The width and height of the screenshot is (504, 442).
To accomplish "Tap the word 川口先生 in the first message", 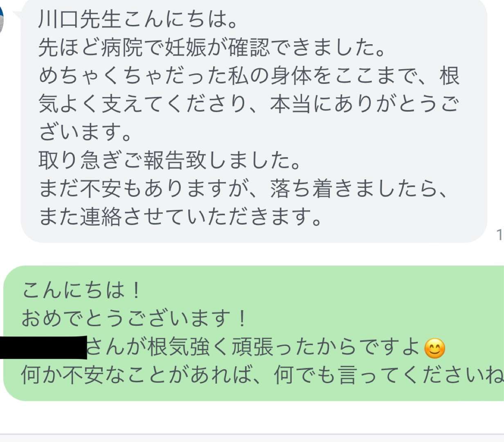I will tap(80, 20).
